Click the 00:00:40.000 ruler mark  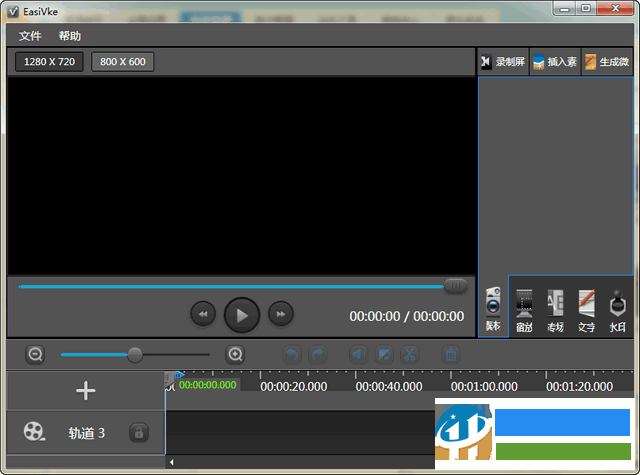click(389, 386)
